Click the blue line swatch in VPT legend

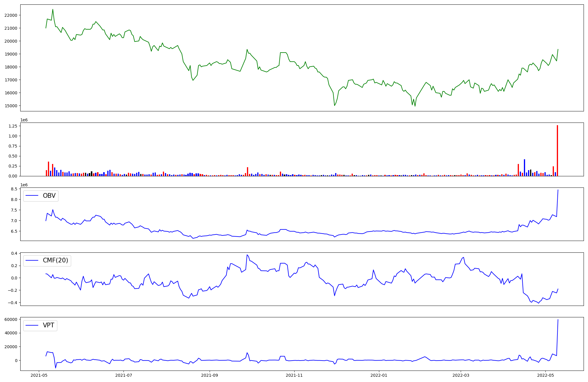[x=32, y=326]
